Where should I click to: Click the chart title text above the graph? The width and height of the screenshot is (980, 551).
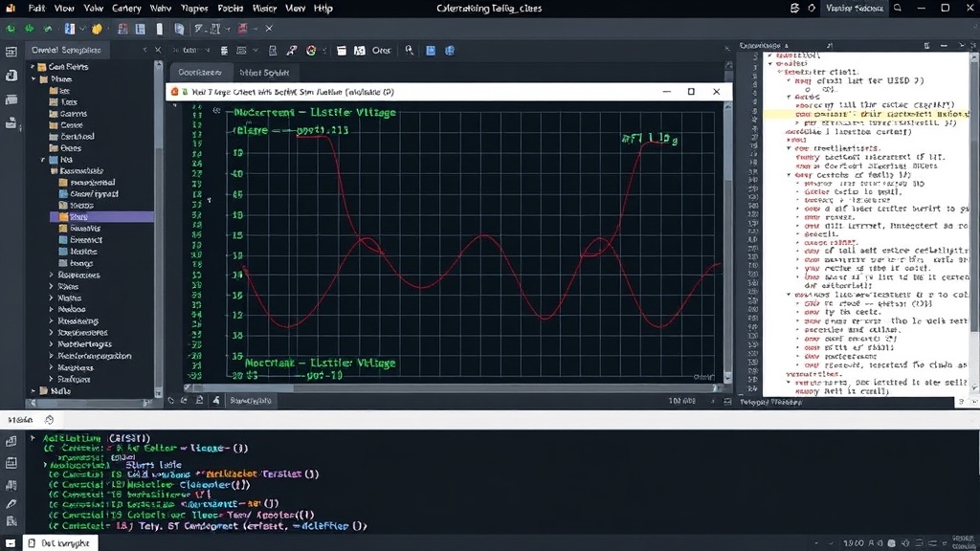click(315, 113)
